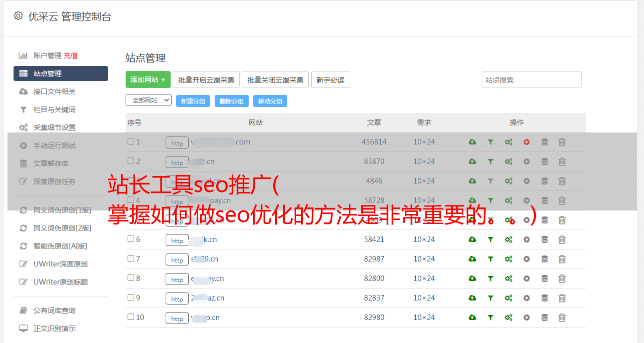
Task: Open the database stack icon in row 3
Action: coord(544,181)
